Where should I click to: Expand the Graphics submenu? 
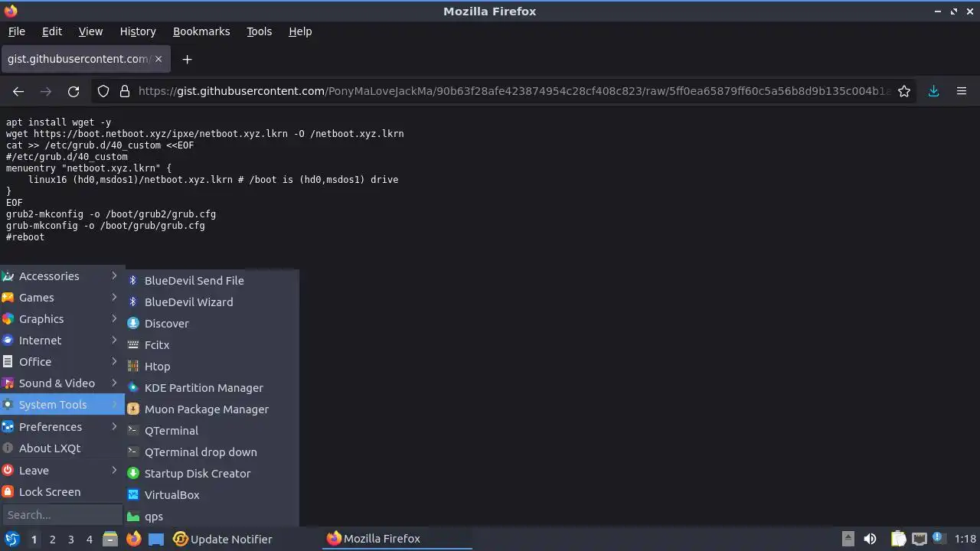pyautogui.click(x=62, y=319)
